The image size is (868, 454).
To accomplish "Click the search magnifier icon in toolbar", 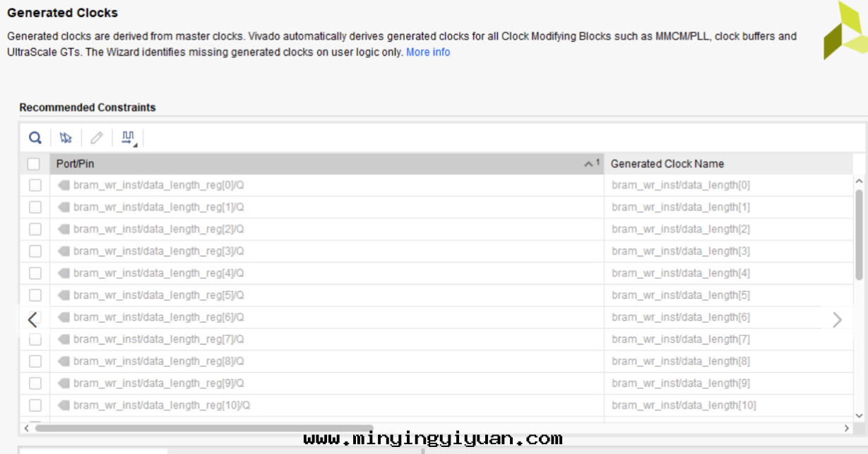I will 35,138.
